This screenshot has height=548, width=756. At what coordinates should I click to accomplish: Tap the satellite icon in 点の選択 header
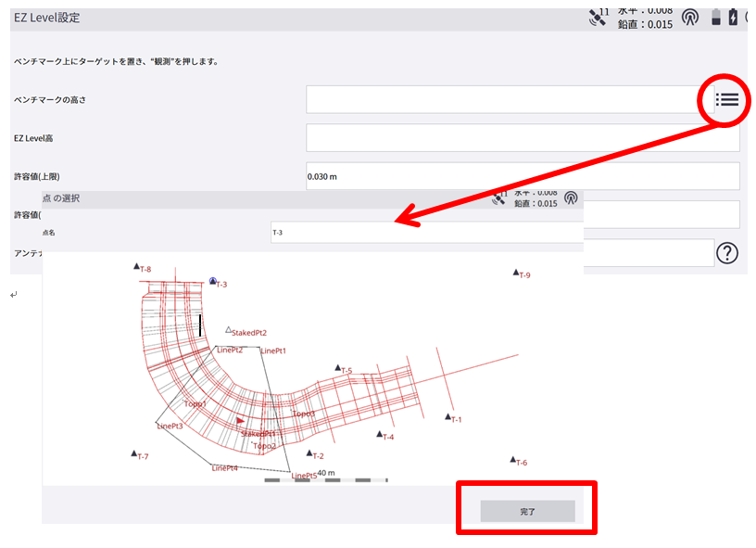click(500, 198)
